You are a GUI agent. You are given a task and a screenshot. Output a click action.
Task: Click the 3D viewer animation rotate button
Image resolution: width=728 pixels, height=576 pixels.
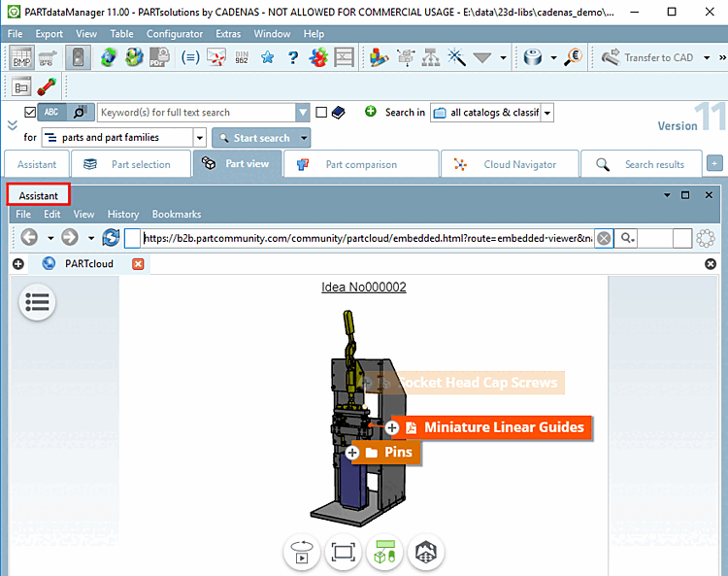(302, 552)
